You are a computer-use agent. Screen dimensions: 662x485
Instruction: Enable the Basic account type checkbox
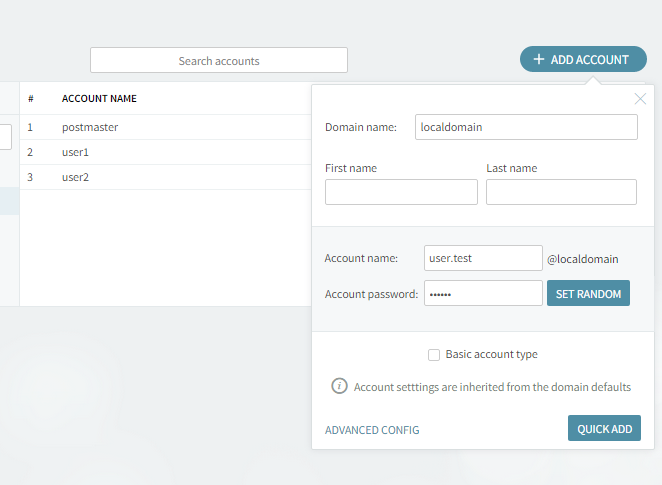434,354
